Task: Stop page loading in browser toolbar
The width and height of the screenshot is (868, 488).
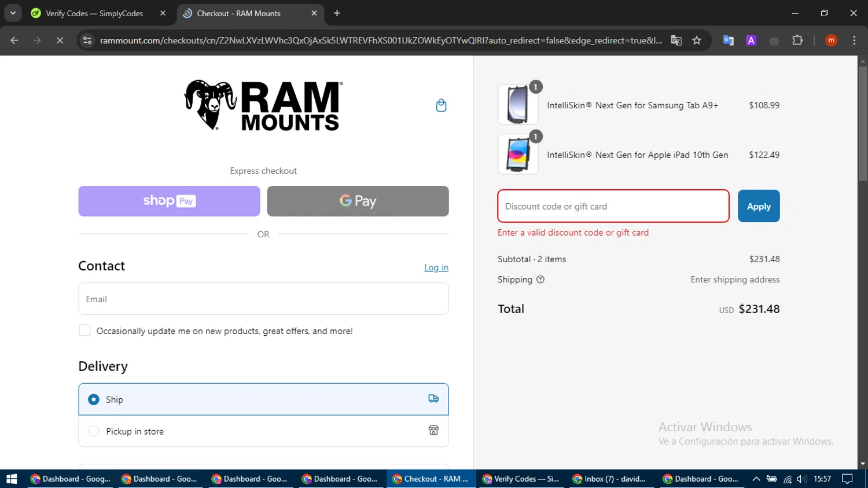Action: pos(60,41)
